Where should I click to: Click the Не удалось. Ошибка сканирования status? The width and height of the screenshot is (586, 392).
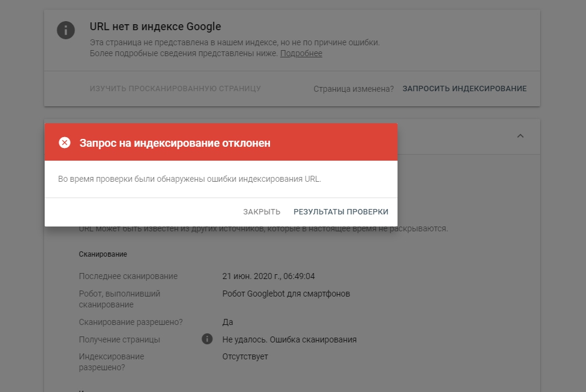point(289,339)
